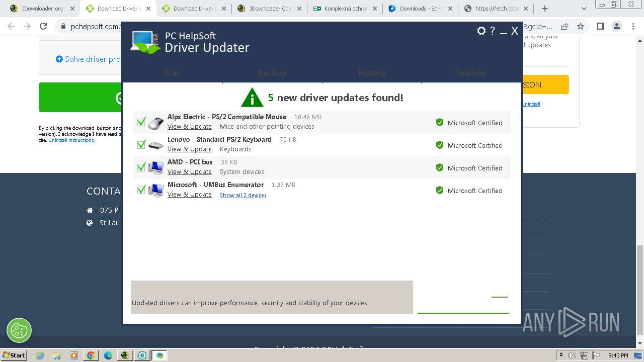Switch to the History tab
The height and width of the screenshot is (362, 644).
coord(372,73)
